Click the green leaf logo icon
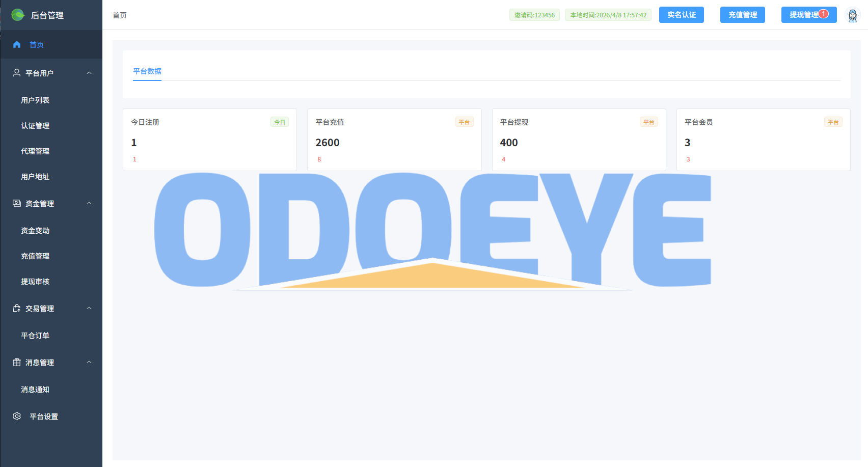 18,15
